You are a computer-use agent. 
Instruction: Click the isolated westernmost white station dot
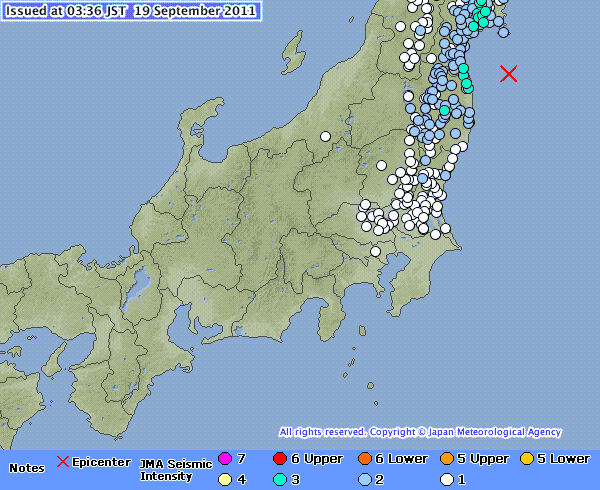click(325, 136)
